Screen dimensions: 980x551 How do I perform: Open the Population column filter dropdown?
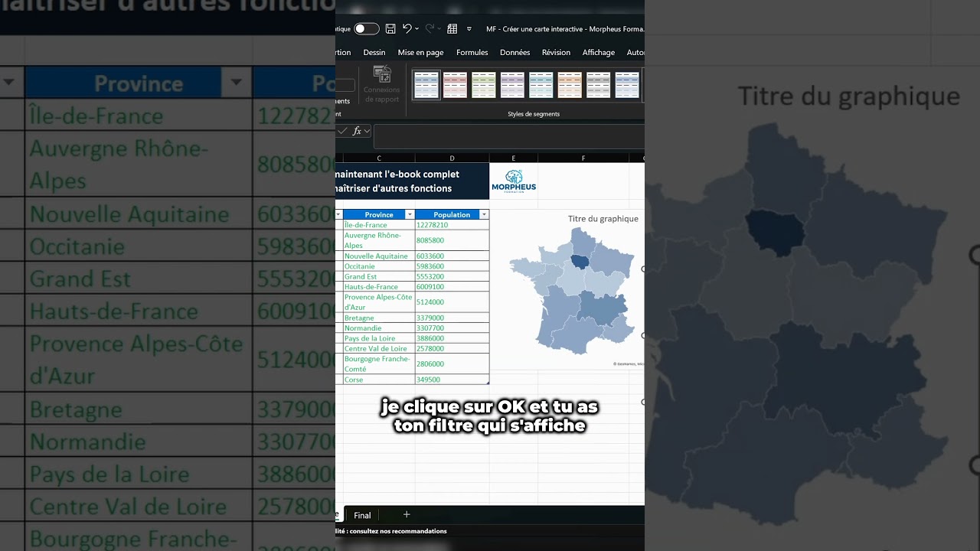484,214
